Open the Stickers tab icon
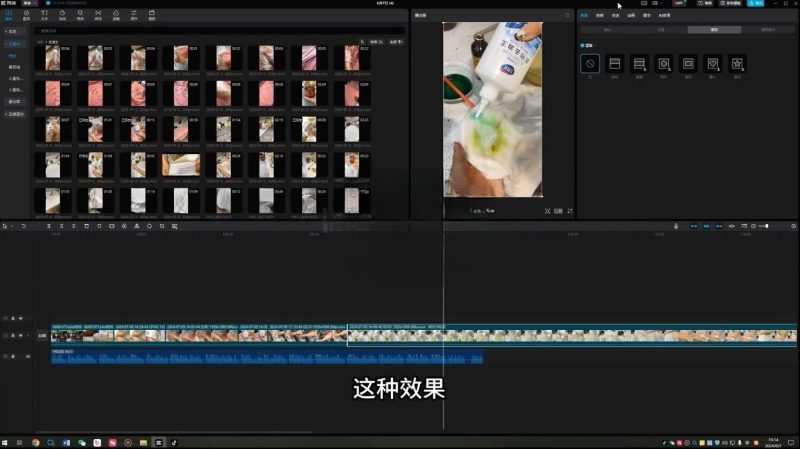 pyautogui.click(x=62, y=15)
